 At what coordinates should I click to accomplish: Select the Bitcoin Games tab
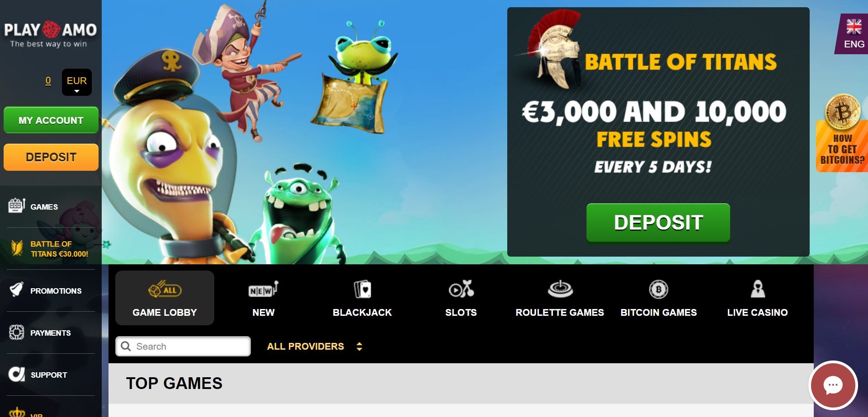tap(658, 298)
